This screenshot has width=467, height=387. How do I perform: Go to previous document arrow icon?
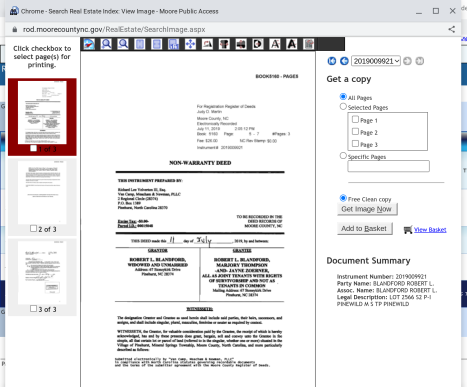344,61
